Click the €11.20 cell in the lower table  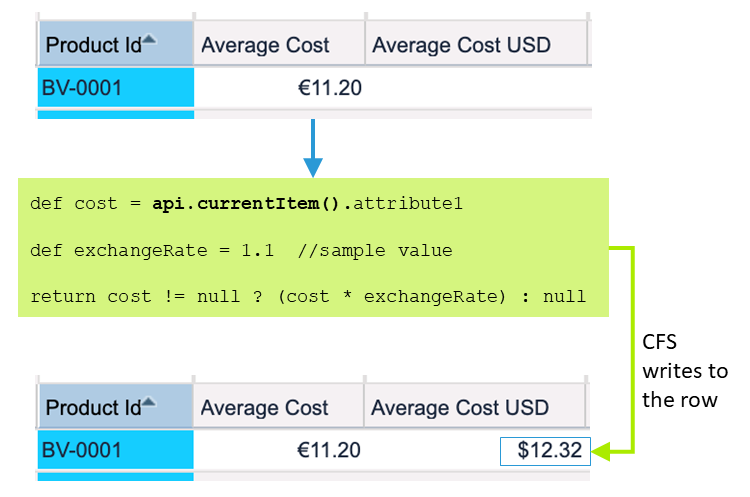click(330, 451)
